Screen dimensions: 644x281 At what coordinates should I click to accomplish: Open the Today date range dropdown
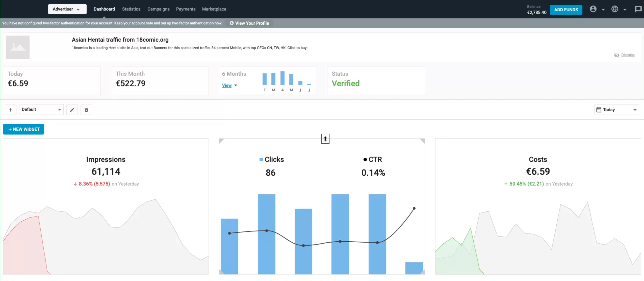tap(617, 110)
